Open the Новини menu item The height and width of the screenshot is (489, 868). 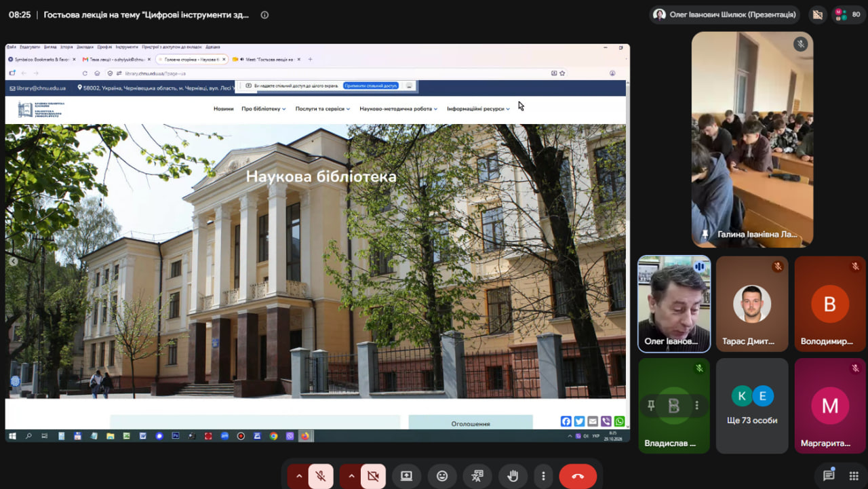coord(224,109)
